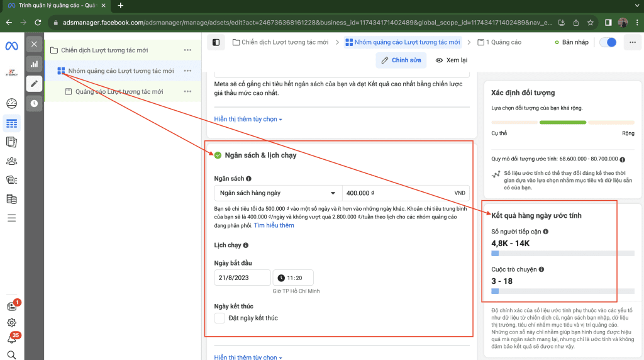This screenshot has width=644, height=360.
Task: Click the info icon next to Lịch chạy
Action: coord(246,245)
